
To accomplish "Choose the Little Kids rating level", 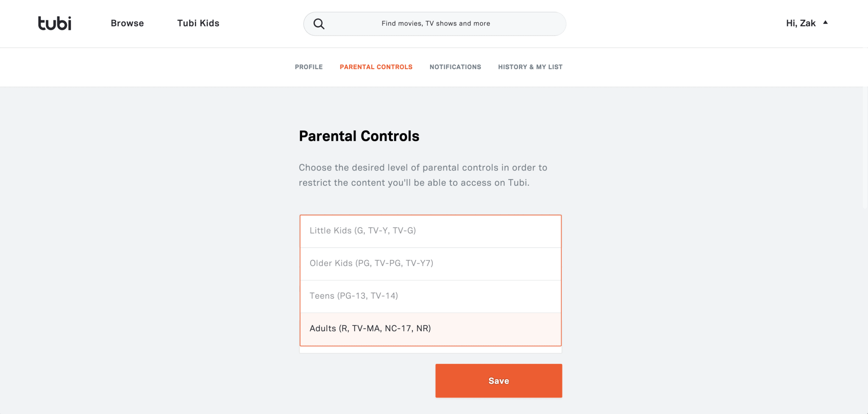I will [430, 231].
